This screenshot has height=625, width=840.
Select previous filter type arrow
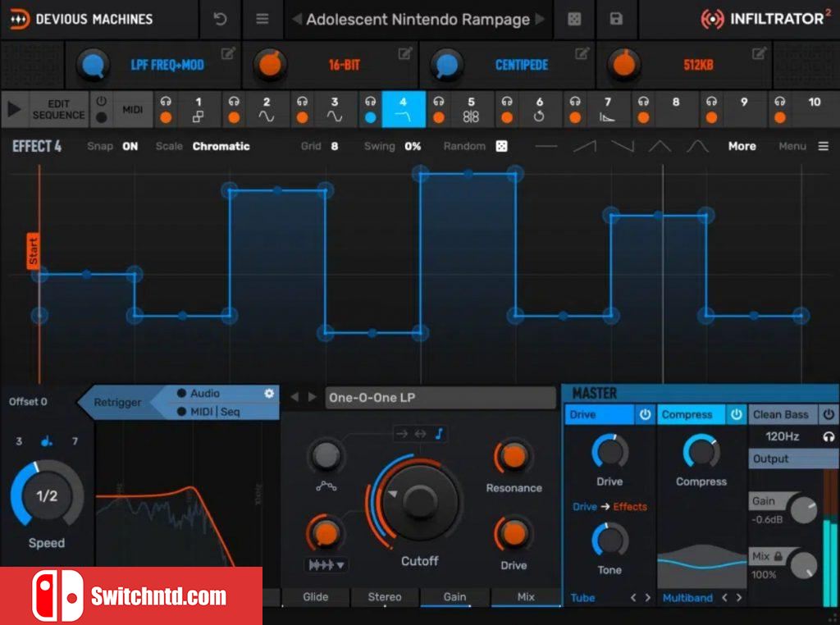click(294, 397)
